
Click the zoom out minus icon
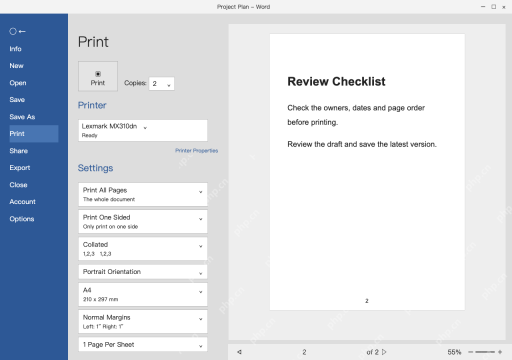point(471,352)
